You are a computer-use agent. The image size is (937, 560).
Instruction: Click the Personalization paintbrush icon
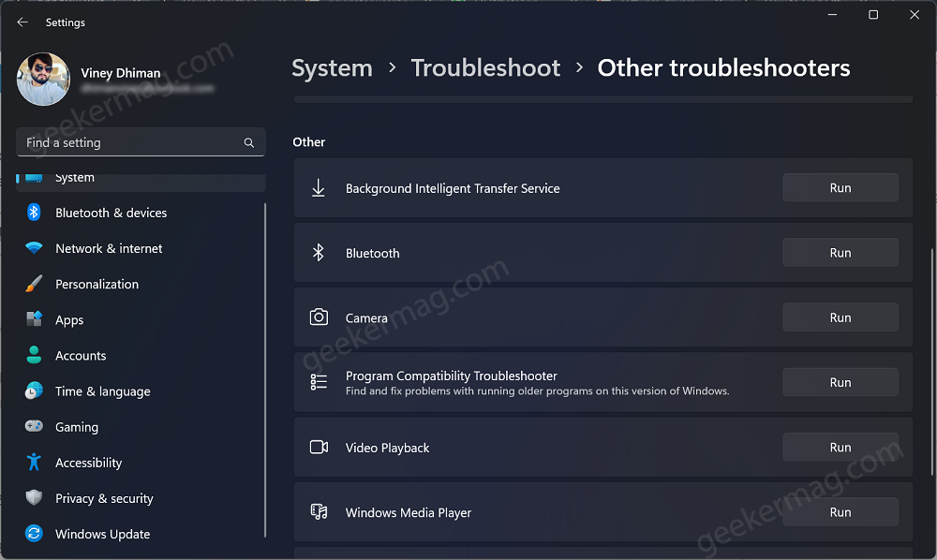[x=34, y=284]
